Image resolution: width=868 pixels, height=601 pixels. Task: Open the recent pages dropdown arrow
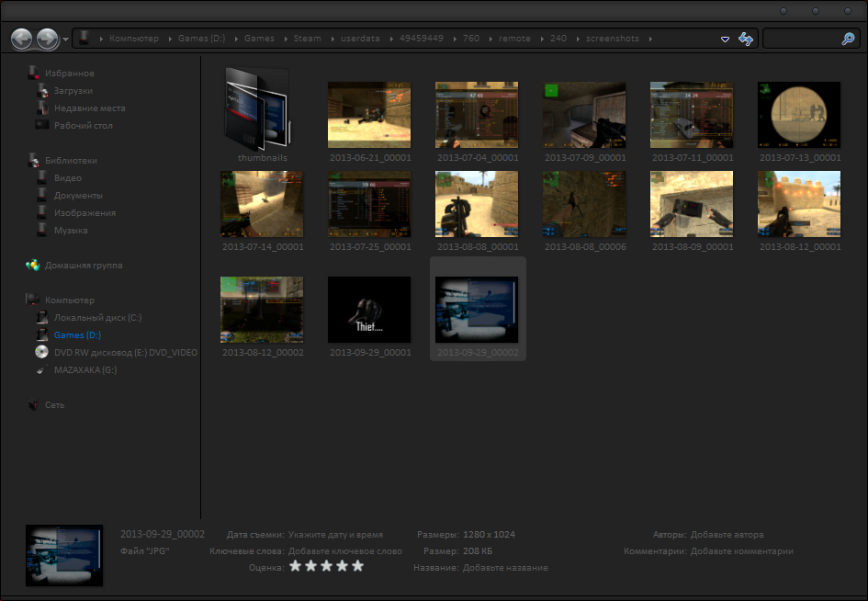coord(65,40)
